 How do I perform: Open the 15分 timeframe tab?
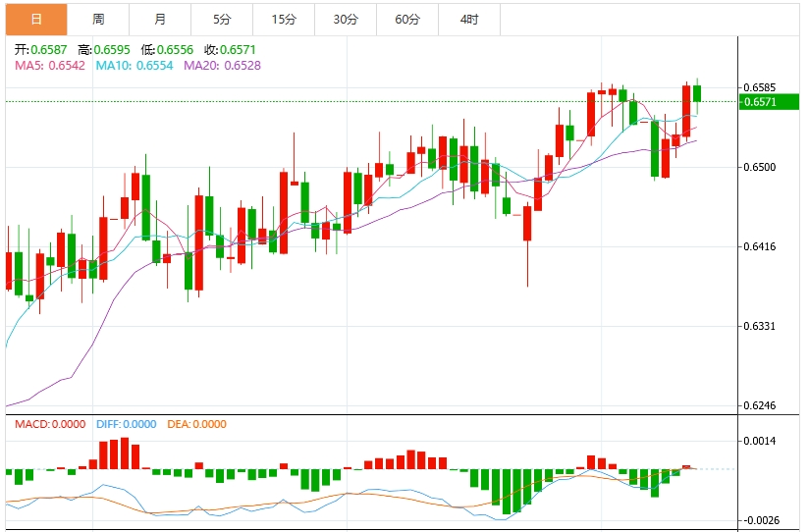(284, 20)
